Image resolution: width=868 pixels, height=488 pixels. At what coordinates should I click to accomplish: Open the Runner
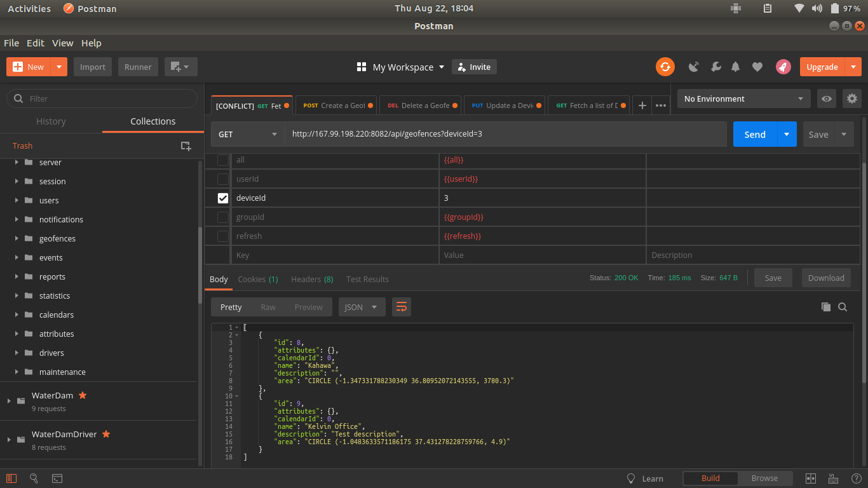click(x=138, y=67)
